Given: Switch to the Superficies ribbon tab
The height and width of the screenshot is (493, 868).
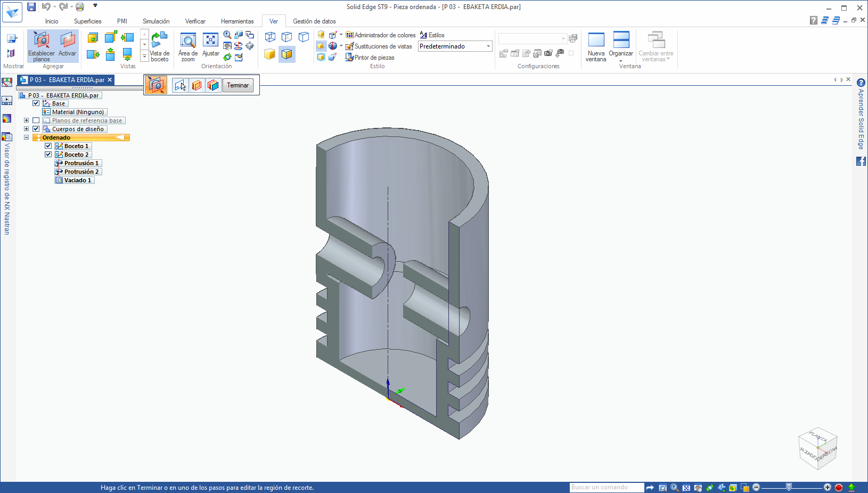Looking at the screenshot, I should click(x=87, y=21).
